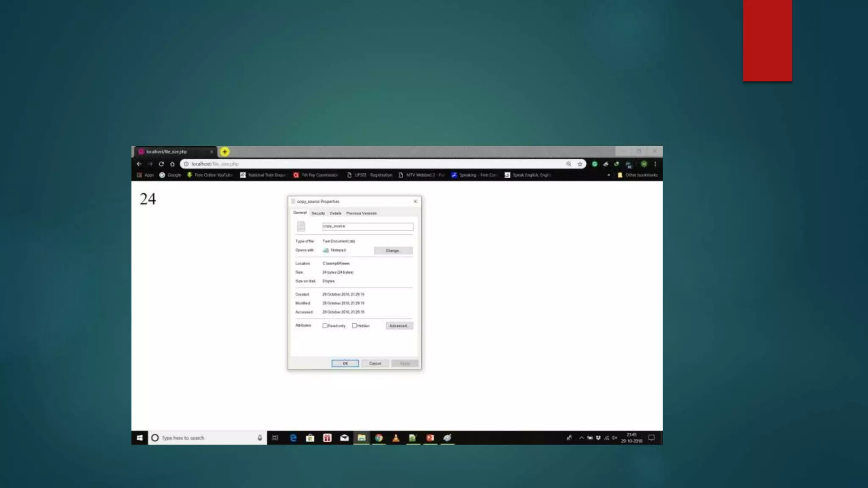Reload the localhost page
Viewport: 868px width, 488px height.
click(x=161, y=164)
